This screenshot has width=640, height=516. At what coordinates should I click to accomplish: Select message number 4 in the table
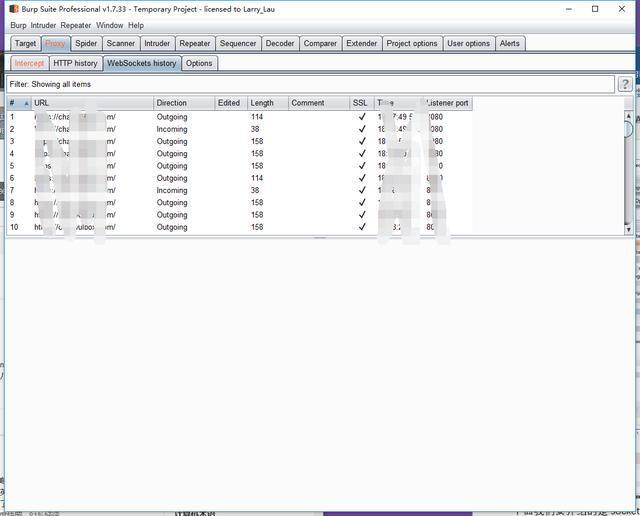click(x=12, y=153)
